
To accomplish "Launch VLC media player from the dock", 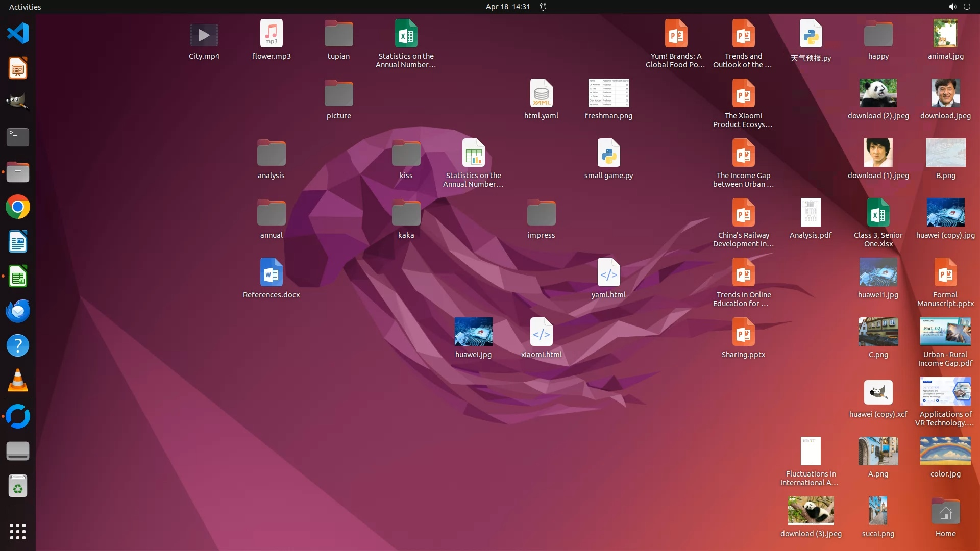I will (x=18, y=381).
